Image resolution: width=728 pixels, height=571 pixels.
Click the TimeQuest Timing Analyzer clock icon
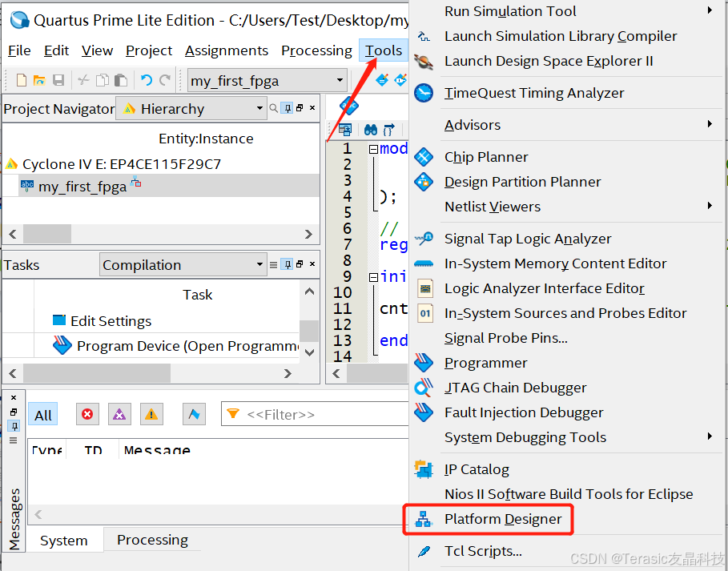tap(424, 93)
